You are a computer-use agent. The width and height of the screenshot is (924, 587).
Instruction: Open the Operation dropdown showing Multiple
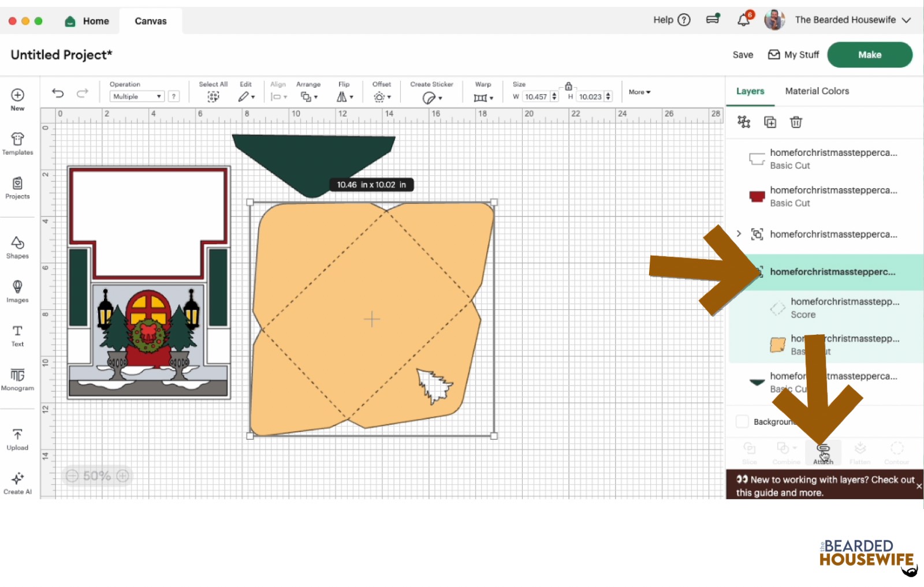[x=137, y=96]
